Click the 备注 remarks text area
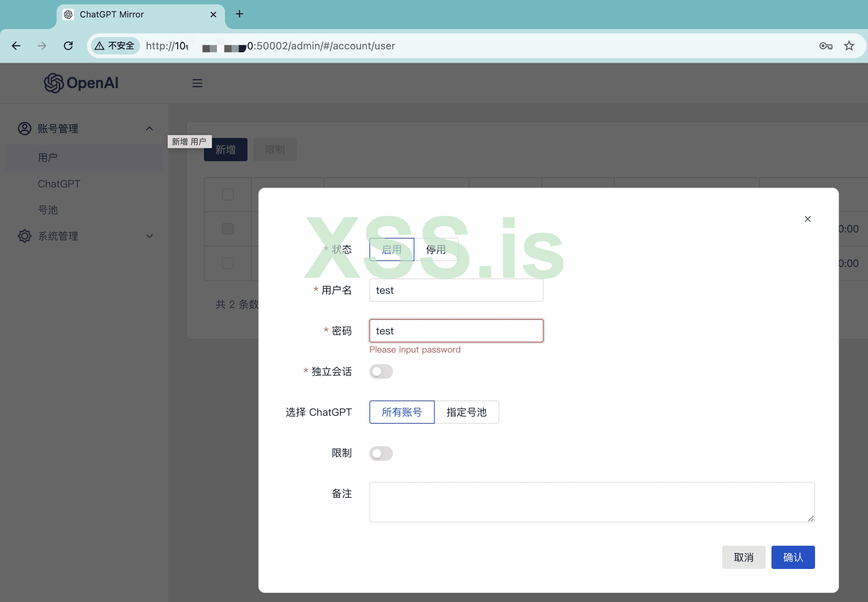 (591, 502)
